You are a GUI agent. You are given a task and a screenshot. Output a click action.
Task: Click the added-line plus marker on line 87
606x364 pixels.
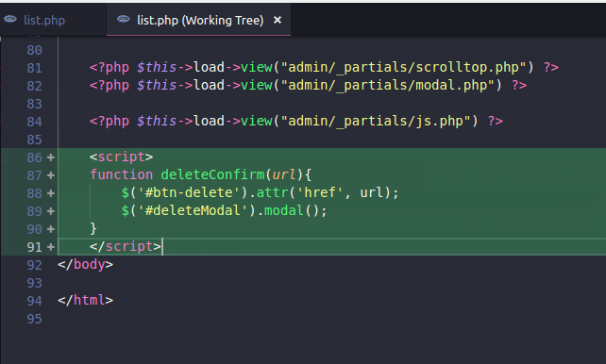pos(51,175)
